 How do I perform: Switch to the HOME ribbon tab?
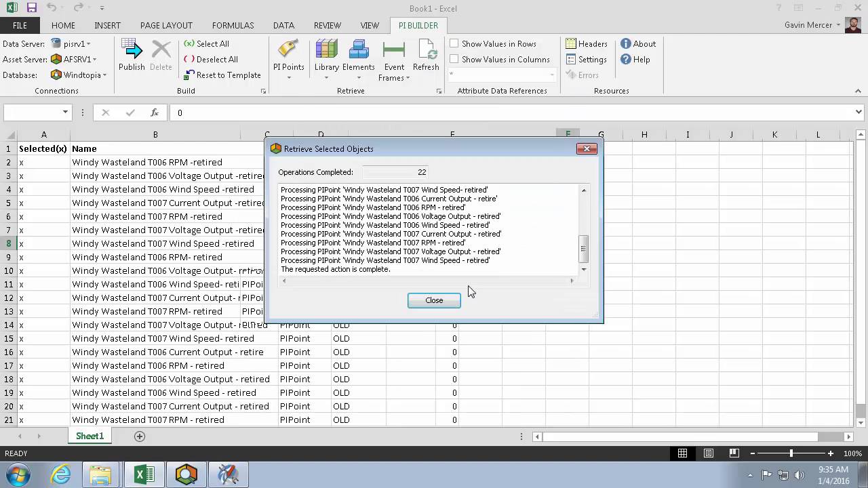(63, 25)
